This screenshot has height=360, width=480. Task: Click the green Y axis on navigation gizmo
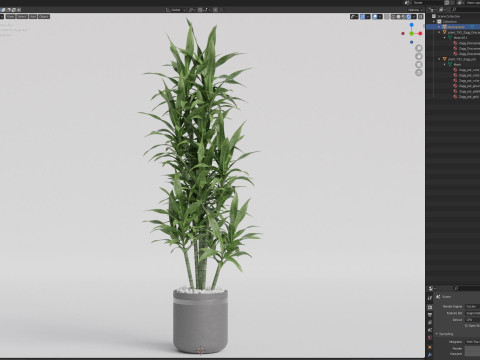(x=412, y=33)
